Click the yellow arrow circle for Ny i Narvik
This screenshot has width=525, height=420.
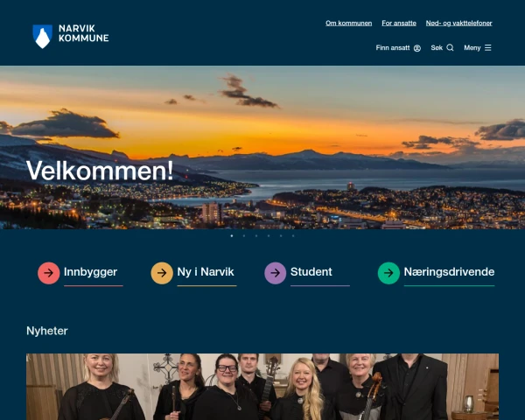tap(162, 273)
